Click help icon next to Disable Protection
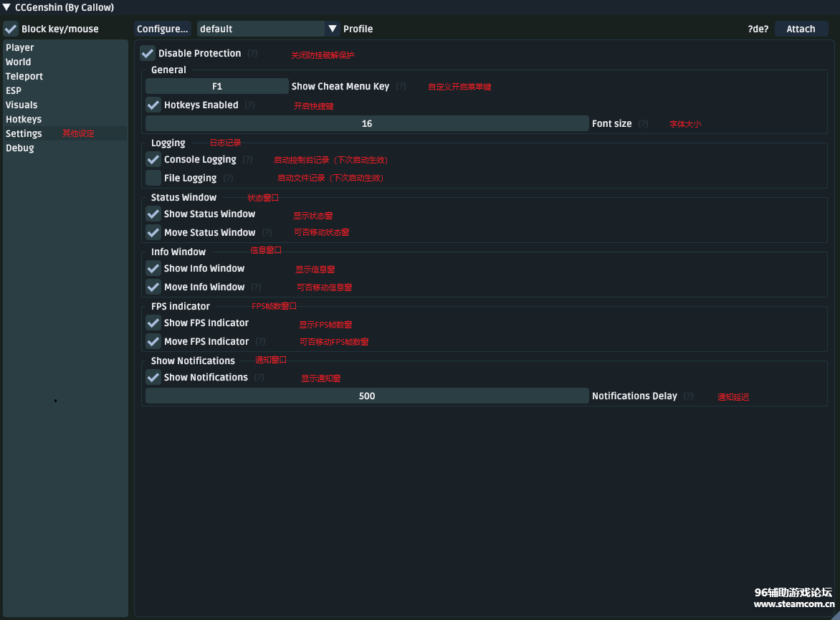 [x=252, y=54]
